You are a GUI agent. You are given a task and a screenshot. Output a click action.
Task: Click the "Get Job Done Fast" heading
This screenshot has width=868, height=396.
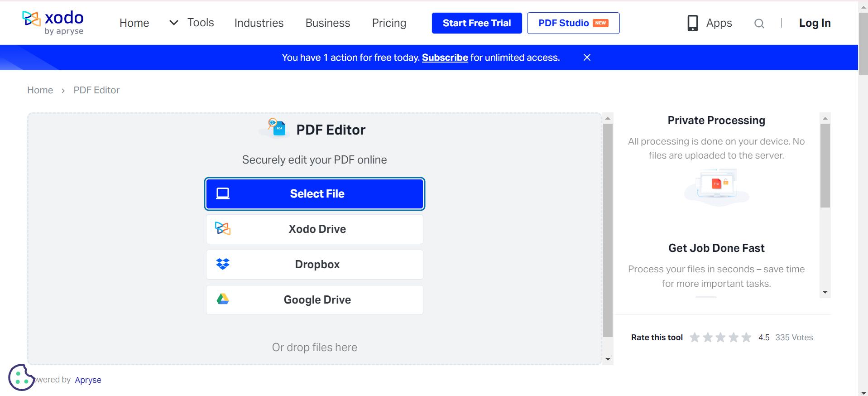[x=716, y=248]
